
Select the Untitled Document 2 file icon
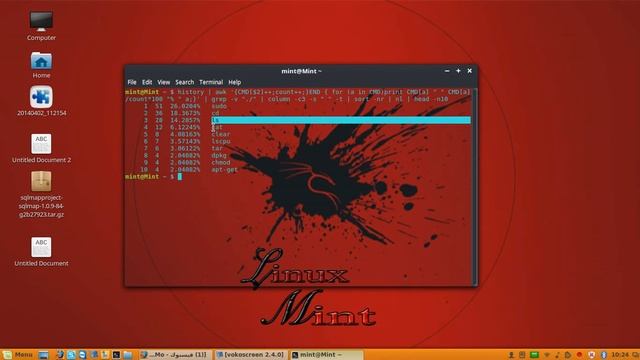pyautogui.click(x=41, y=144)
